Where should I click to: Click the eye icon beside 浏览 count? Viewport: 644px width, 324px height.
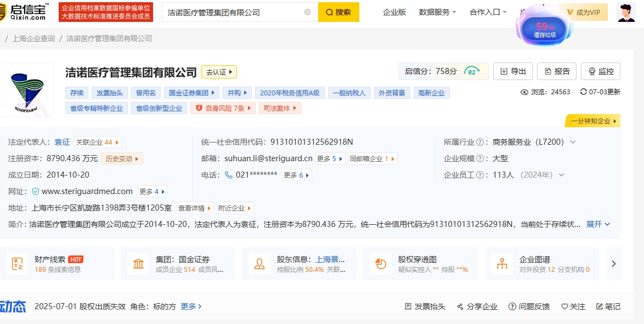(524, 92)
